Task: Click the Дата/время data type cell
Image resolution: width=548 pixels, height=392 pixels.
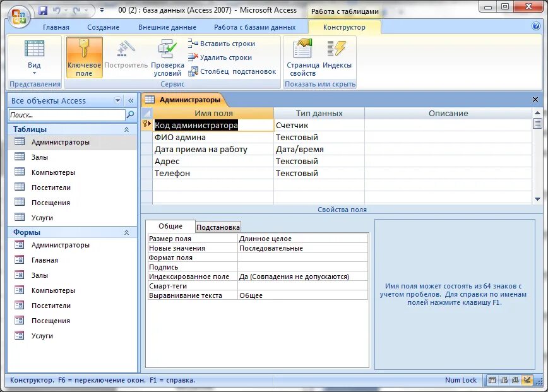Action: (319, 150)
